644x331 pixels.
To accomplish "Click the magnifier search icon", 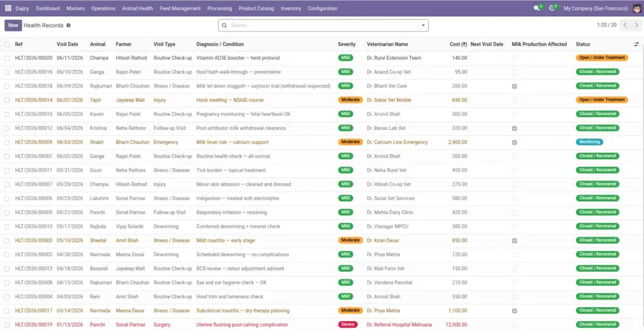I will tap(225, 26).
